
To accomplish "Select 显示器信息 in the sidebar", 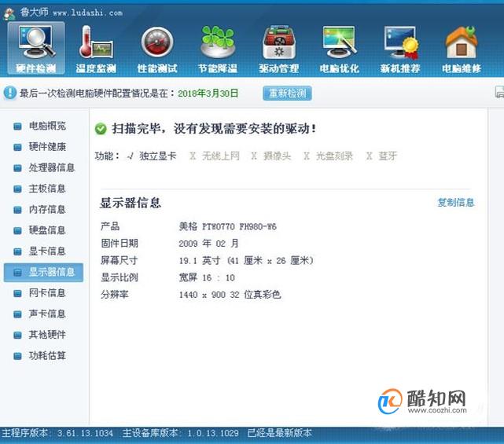I will tap(43, 272).
